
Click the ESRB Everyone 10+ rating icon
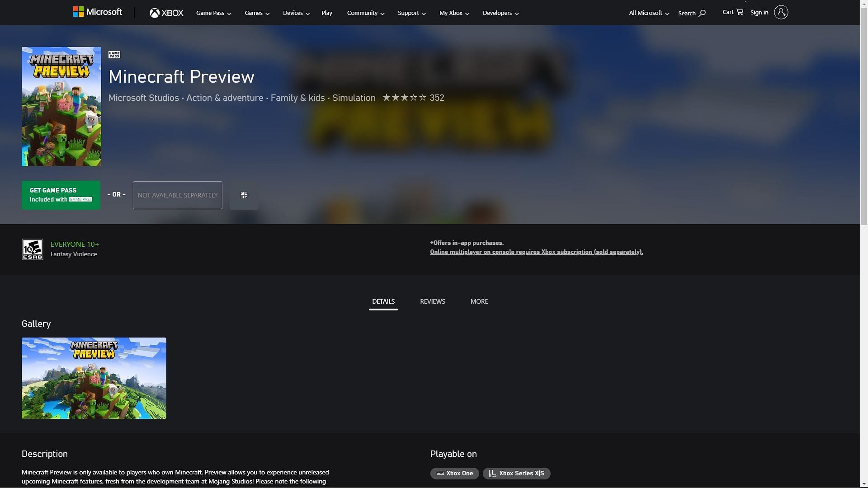33,249
